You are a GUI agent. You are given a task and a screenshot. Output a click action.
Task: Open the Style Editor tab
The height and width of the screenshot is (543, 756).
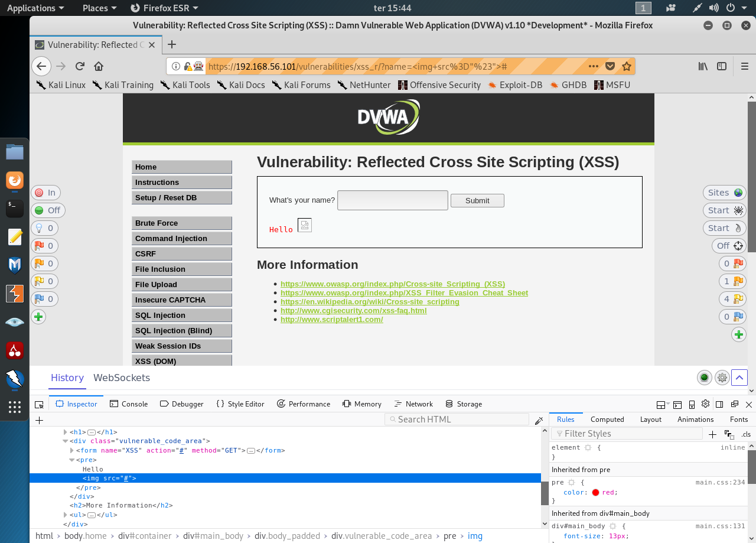[240, 404]
